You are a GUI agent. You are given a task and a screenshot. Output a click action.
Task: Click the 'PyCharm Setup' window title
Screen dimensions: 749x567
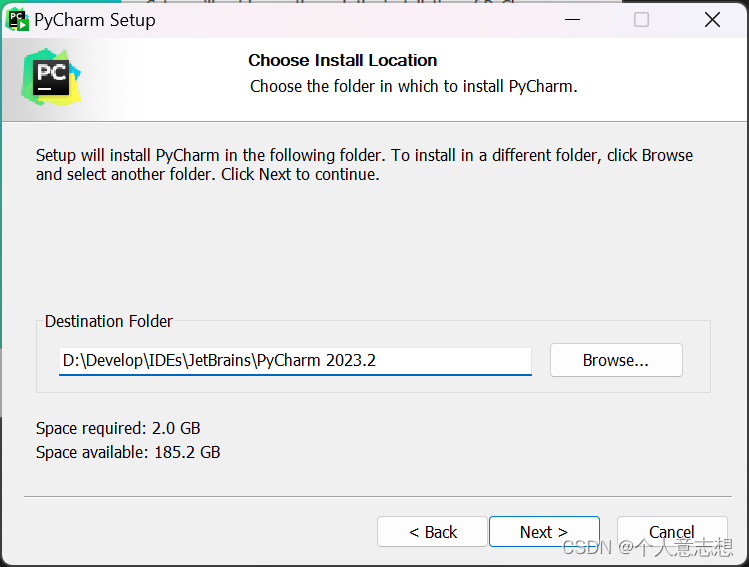point(95,20)
